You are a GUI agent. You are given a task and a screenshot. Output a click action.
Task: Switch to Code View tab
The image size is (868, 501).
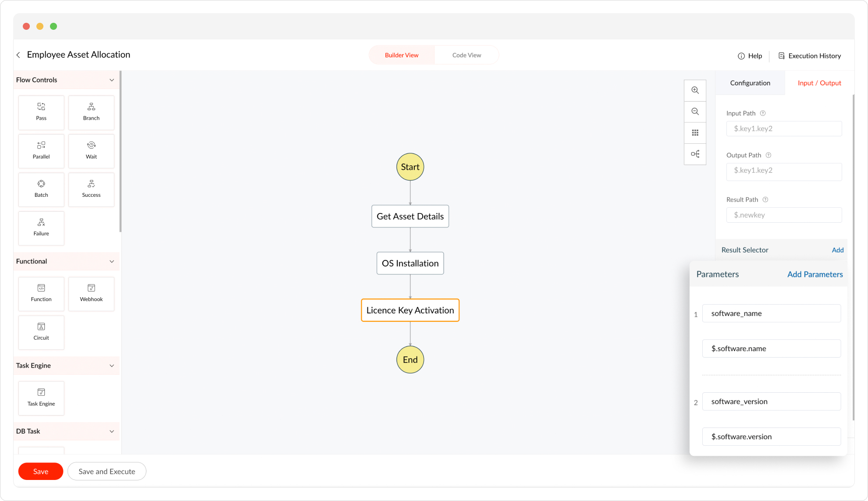click(x=466, y=55)
